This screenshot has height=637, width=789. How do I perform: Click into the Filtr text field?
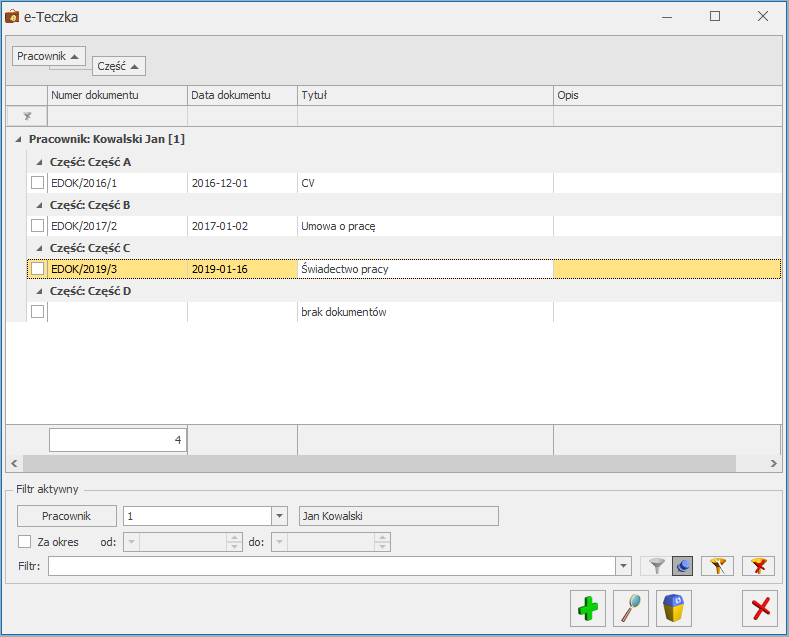(332, 566)
